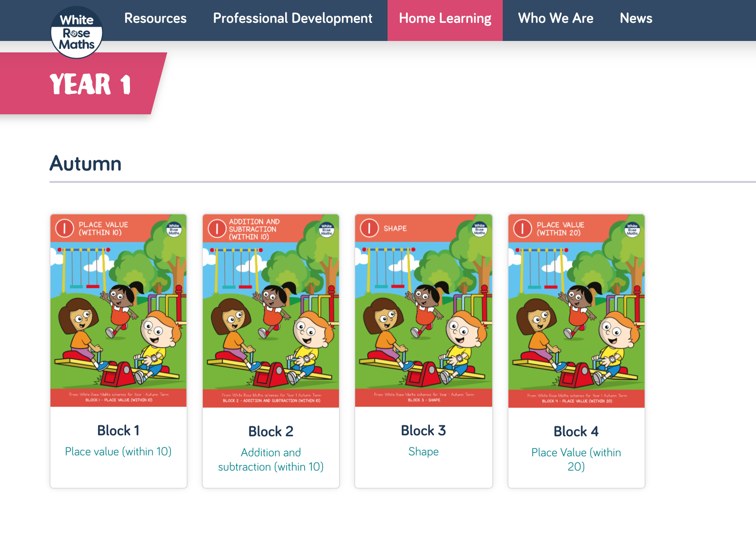The height and width of the screenshot is (543, 756).
Task: Go to the News section
Action: coord(636,19)
